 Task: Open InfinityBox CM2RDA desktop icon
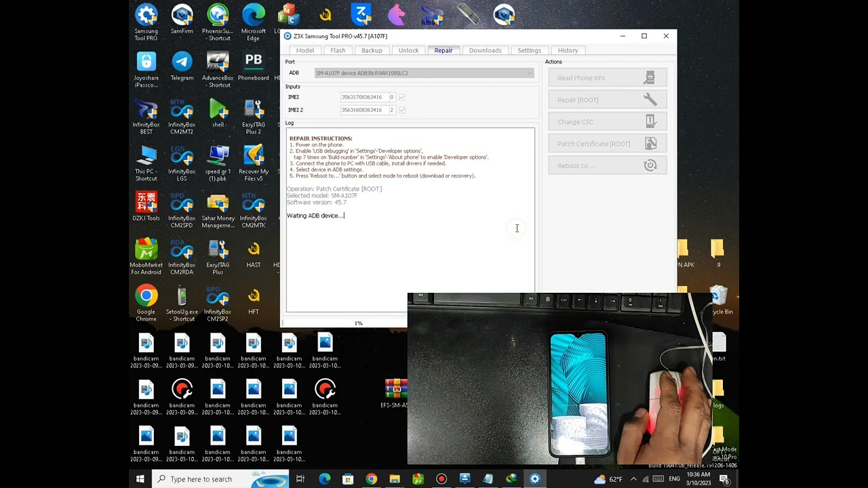(182, 256)
